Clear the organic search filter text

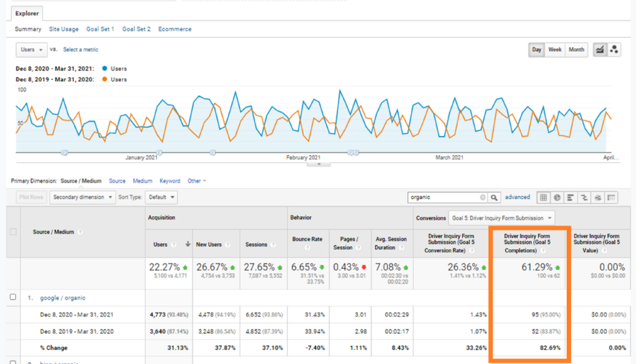point(483,198)
